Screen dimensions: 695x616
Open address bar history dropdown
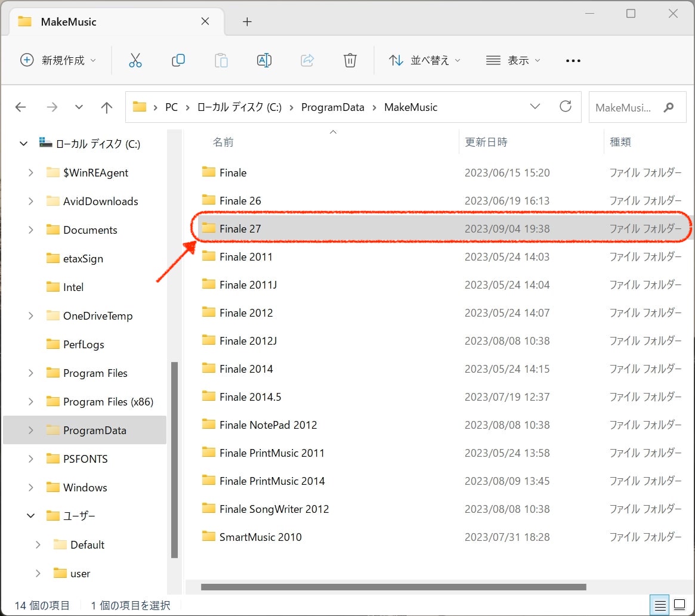point(535,106)
